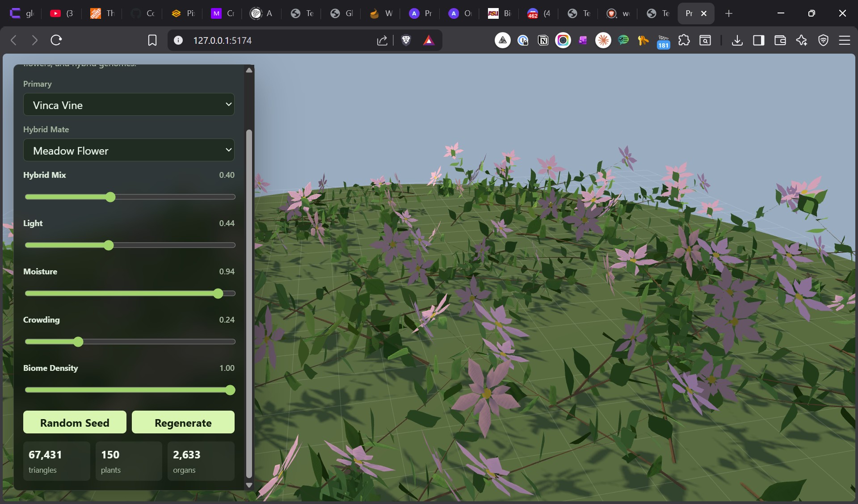Viewport: 858px width, 504px height.
Task: Toggle the browser sidebar panel
Action: pyautogui.click(x=759, y=40)
